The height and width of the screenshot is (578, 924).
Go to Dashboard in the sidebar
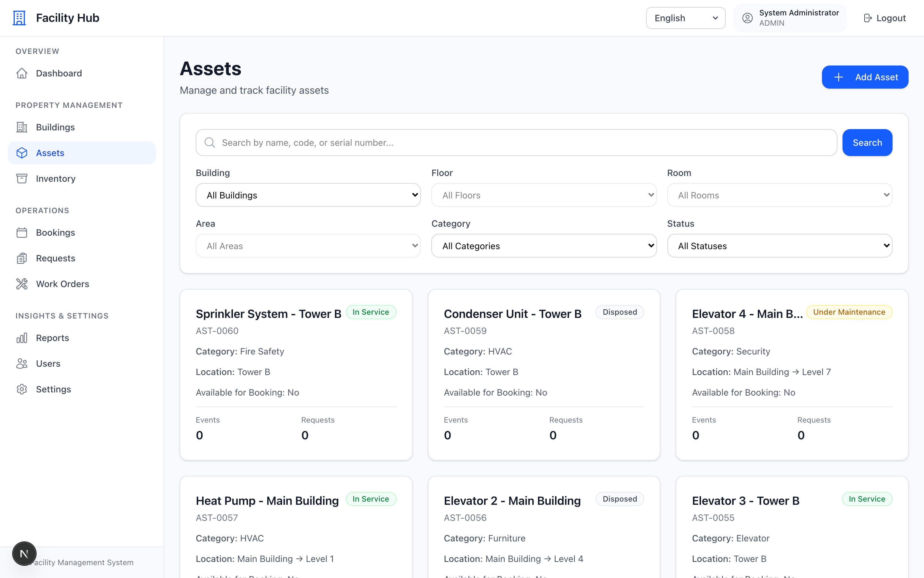[82, 73]
